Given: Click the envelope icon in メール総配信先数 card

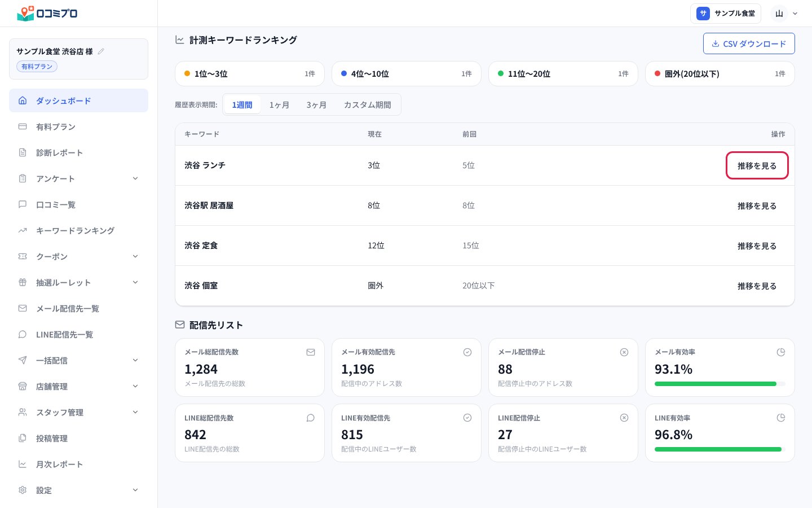Looking at the screenshot, I should 311,352.
